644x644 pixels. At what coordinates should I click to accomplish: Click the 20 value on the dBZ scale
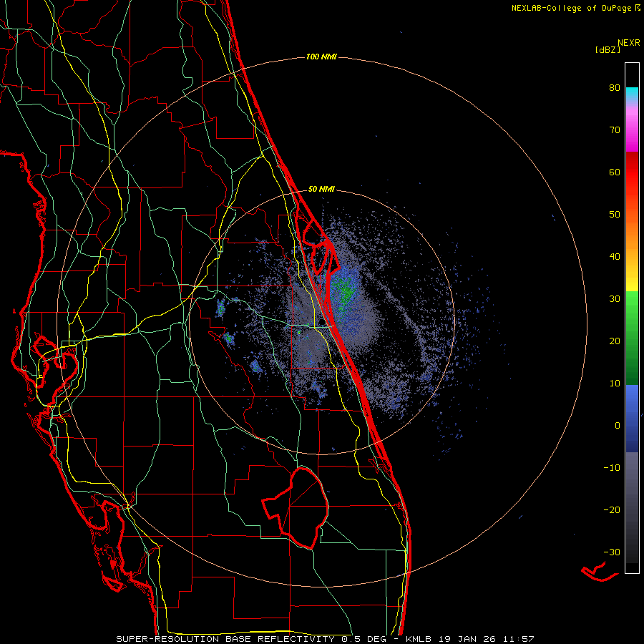coord(615,341)
